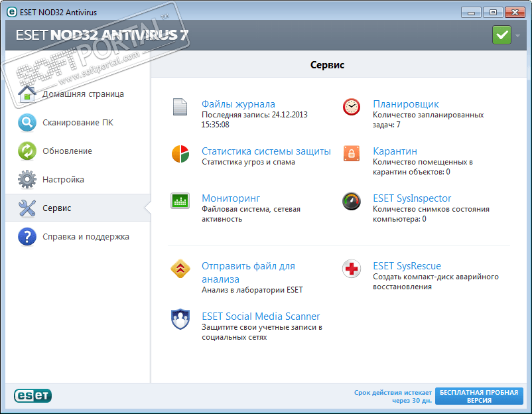The width and height of the screenshot is (532, 414).
Task: Click the ESET logo in footer
Action: pos(33,395)
